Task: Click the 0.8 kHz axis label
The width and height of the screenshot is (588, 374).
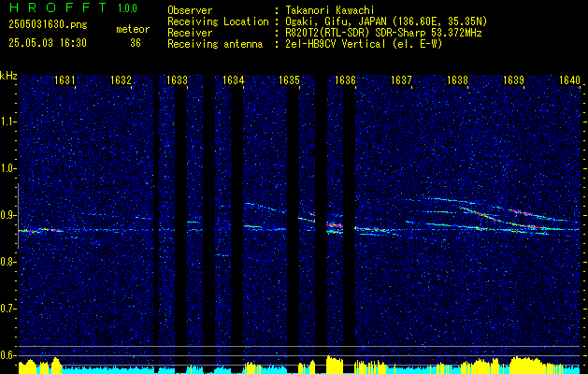Action: point(8,262)
